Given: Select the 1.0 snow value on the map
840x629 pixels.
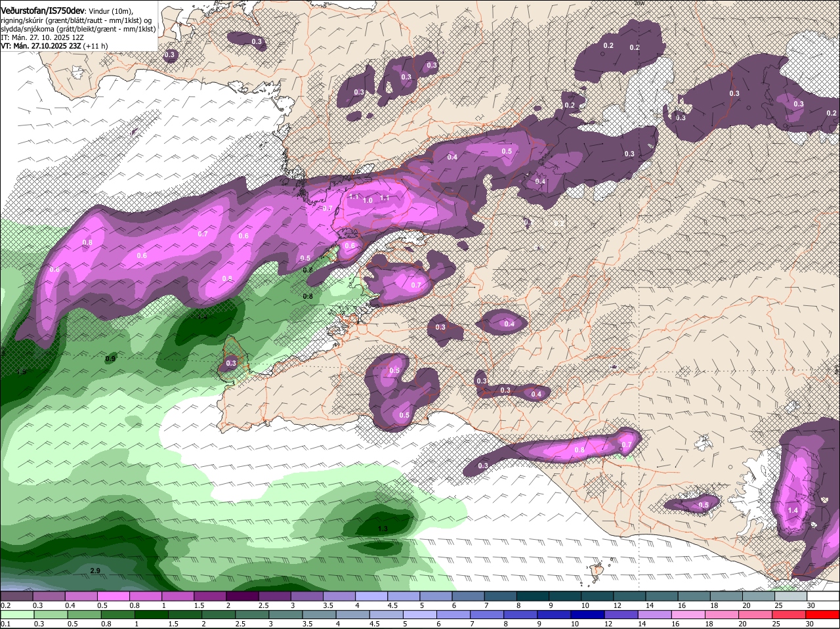Looking at the screenshot, I should pos(367,200).
